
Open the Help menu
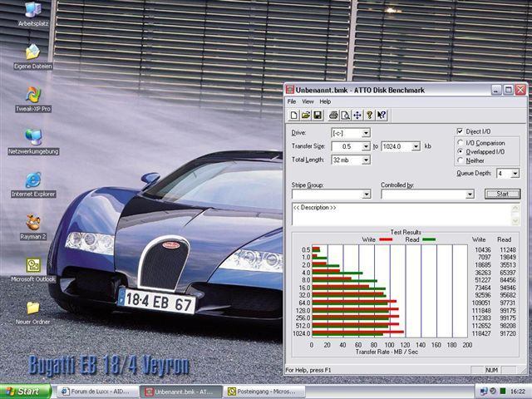[x=325, y=101]
